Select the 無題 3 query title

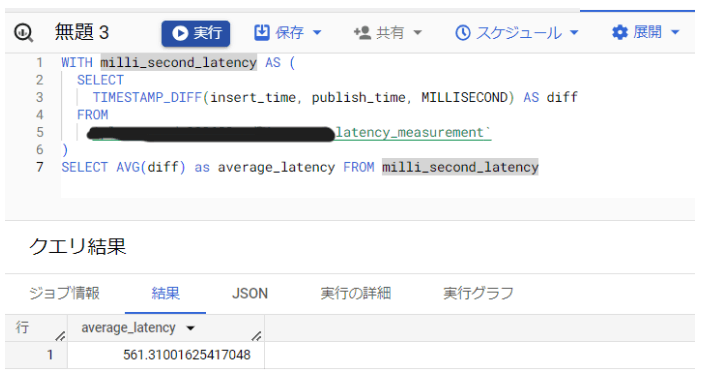pos(82,32)
